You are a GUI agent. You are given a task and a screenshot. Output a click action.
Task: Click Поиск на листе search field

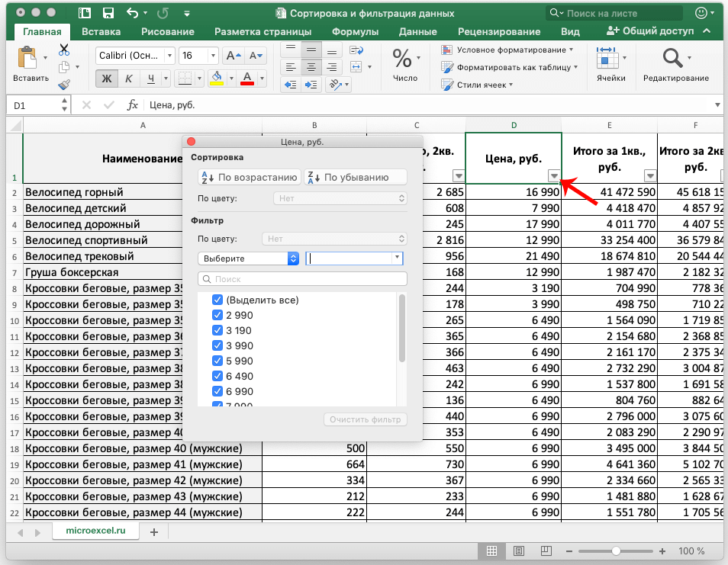614,13
